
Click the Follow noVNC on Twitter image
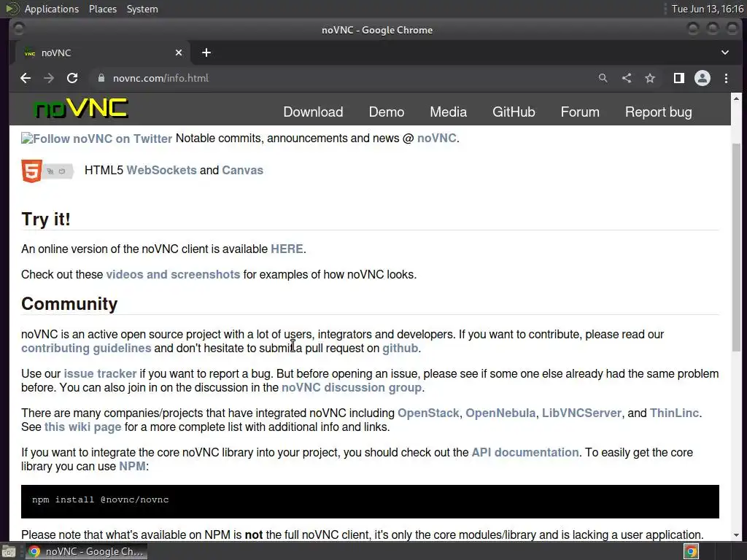coord(97,139)
